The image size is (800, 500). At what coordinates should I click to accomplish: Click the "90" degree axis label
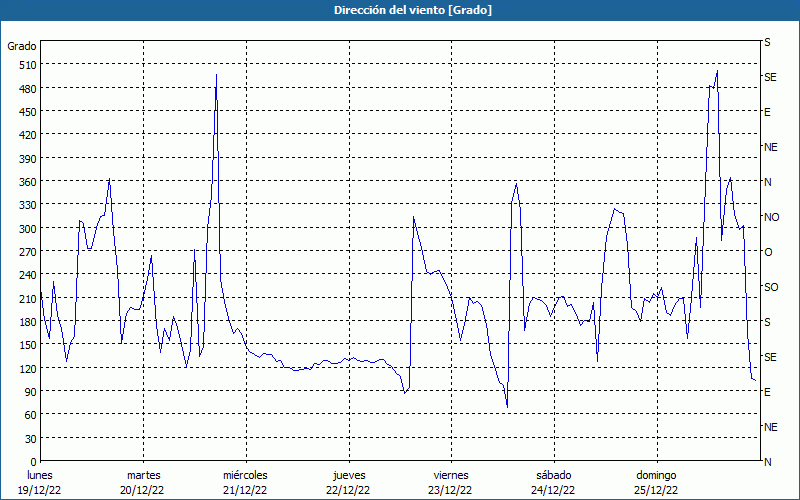pos(31,392)
